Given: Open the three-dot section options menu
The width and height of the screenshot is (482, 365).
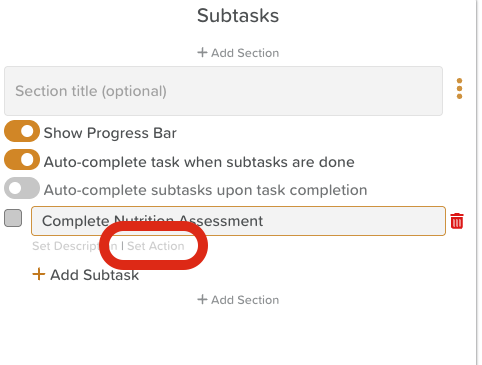Looking at the screenshot, I should pos(459,89).
